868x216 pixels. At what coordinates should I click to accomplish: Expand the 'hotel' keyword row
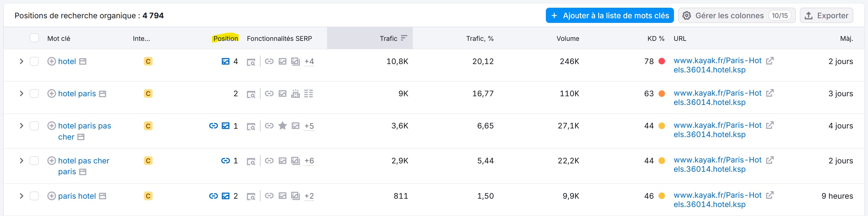[21, 61]
